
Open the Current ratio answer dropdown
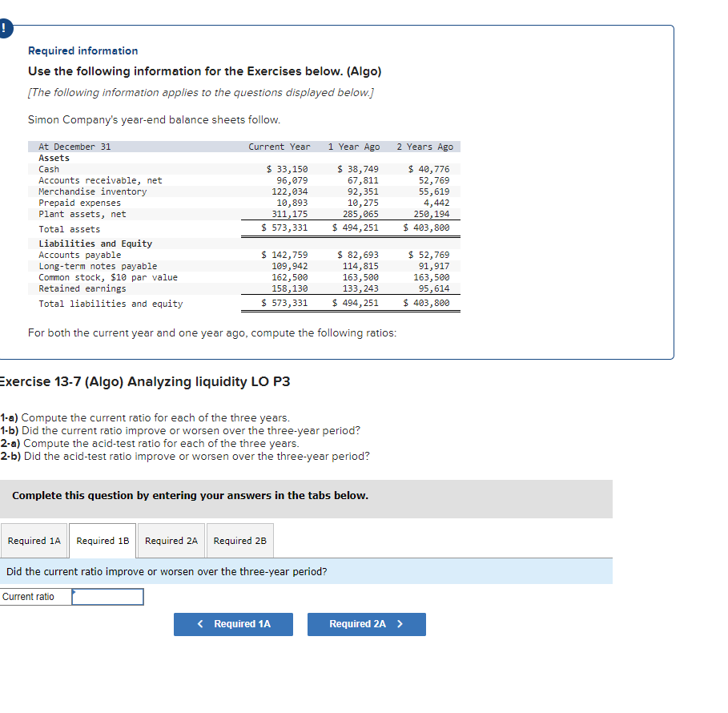coord(107,597)
